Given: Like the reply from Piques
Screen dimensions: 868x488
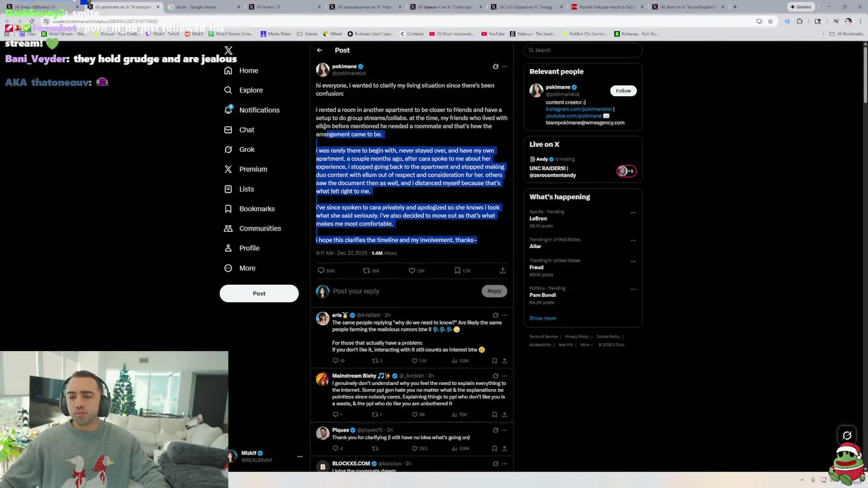Looking at the screenshot, I should coord(415,449).
